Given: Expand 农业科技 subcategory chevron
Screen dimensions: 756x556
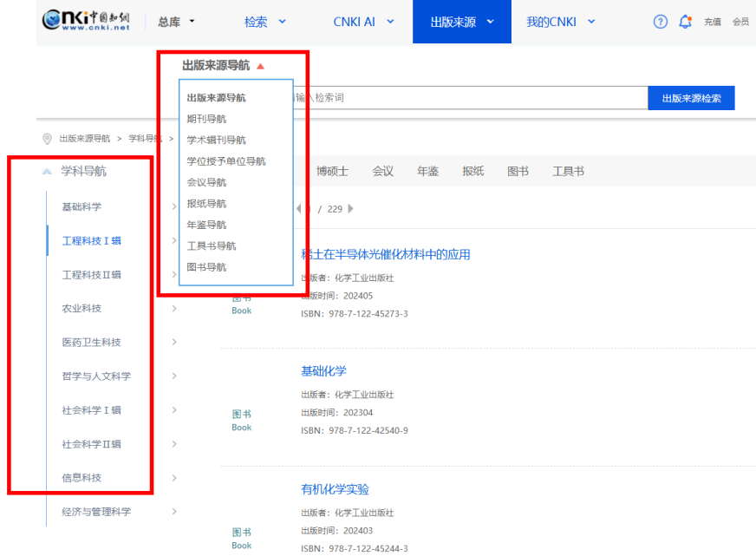Looking at the screenshot, I should coord(174,309).
